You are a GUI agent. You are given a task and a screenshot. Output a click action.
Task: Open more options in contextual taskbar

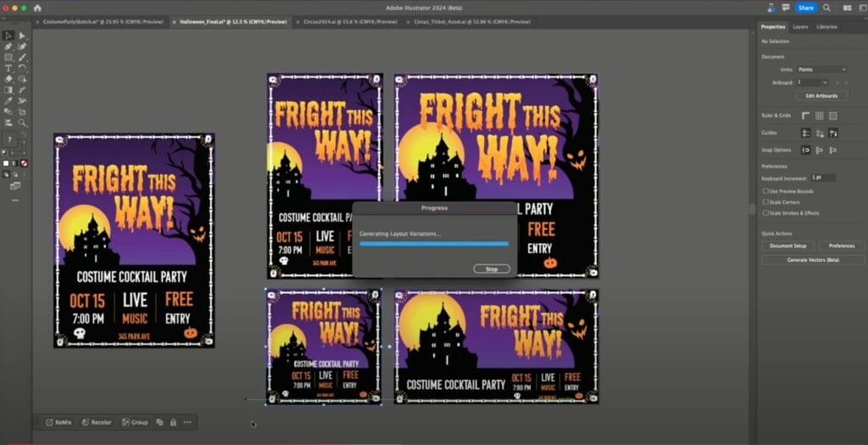[187, 422]
